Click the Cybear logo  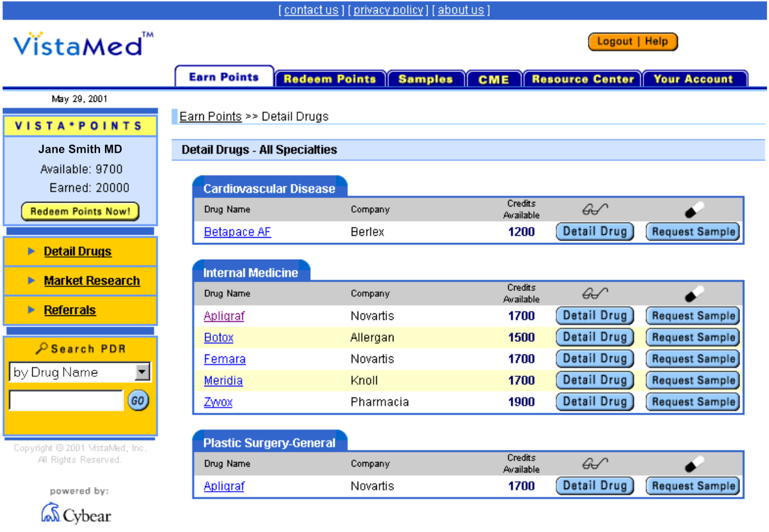[76, 513]
